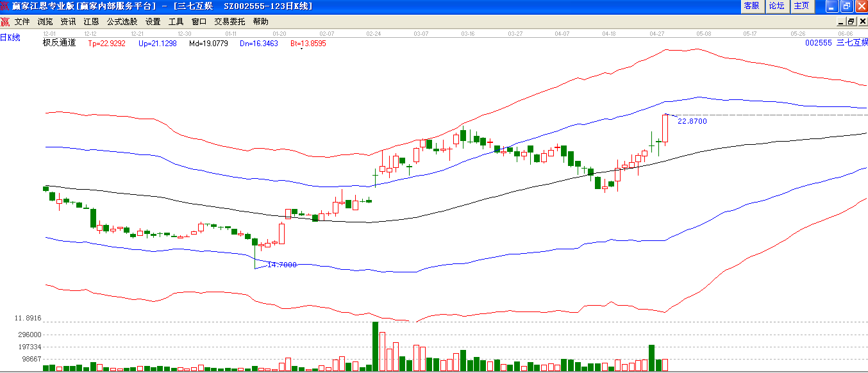
Task: Select the 极反通道 indicator name
Action: pos(59,43)
